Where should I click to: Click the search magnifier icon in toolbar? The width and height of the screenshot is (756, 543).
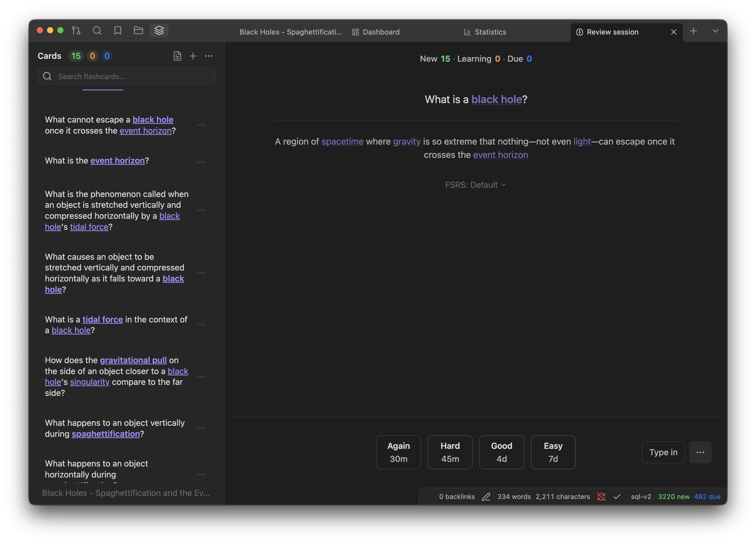point(97,31)
